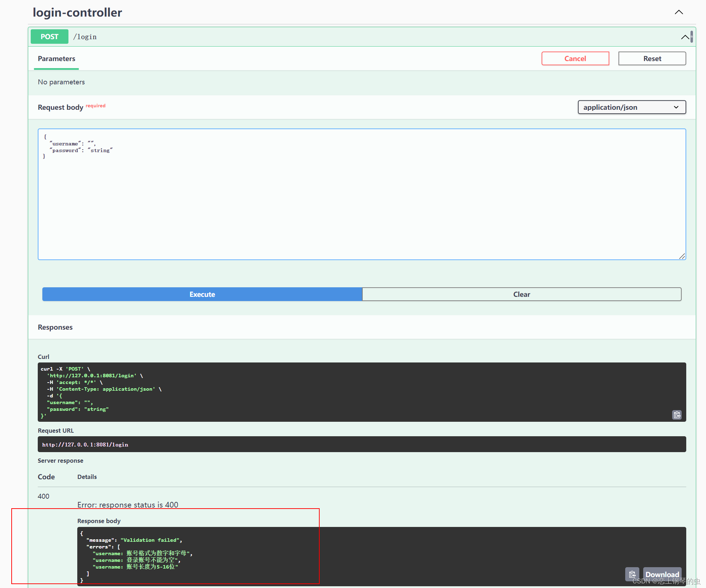
Task: Collapse the POST /login operation arrow
Action: 684,37
